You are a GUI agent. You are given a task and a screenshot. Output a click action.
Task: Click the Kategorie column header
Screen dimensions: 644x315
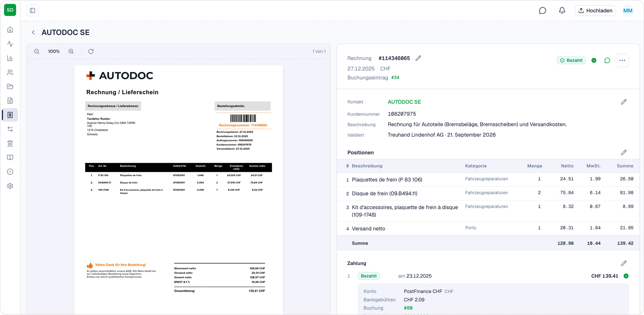point(476,166)
